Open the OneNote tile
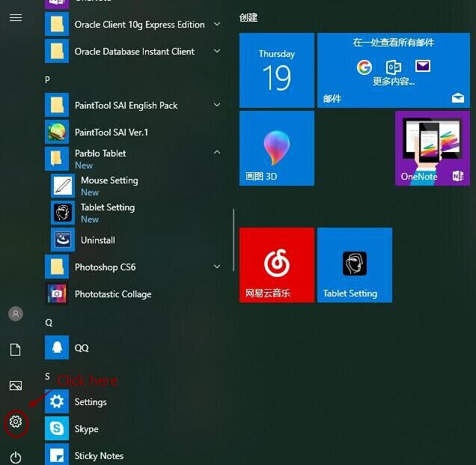Image resolution: width=476 pixels, height=465 pixels. 433,148
